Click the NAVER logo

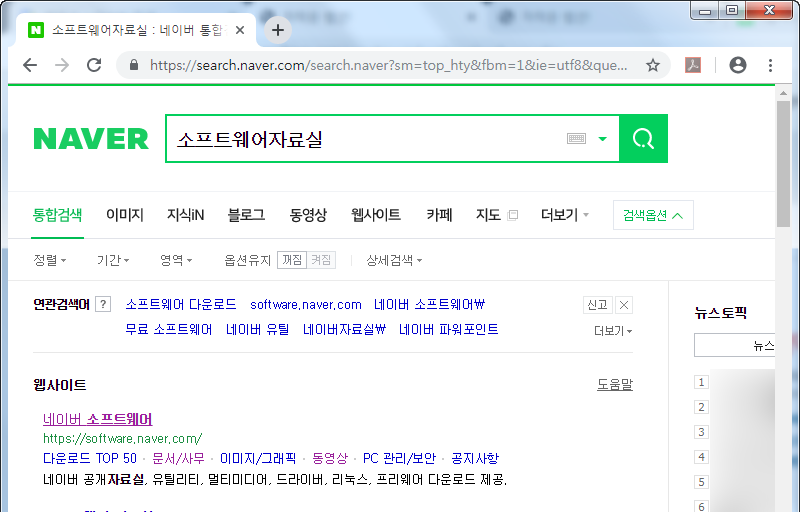91,139
